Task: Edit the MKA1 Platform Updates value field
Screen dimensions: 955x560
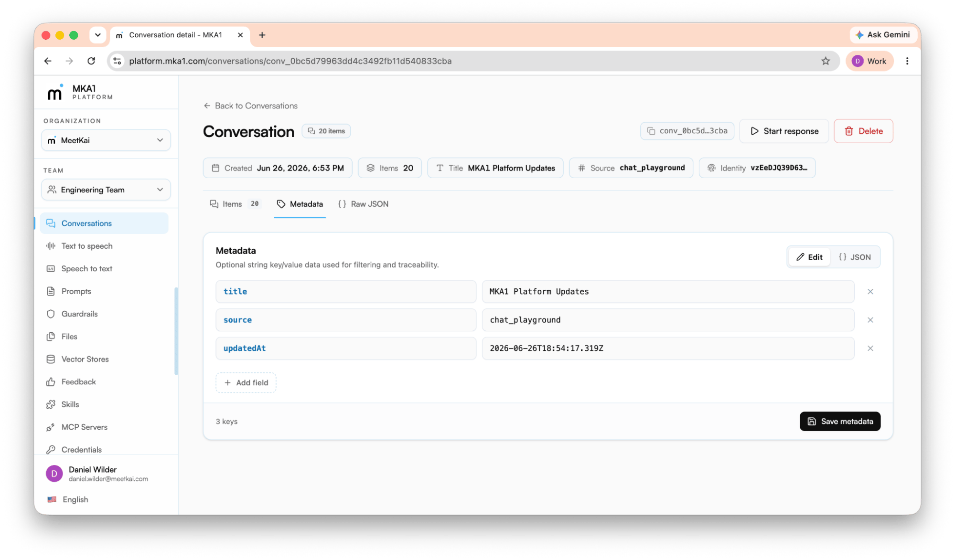Action: (x=668, y=292)
